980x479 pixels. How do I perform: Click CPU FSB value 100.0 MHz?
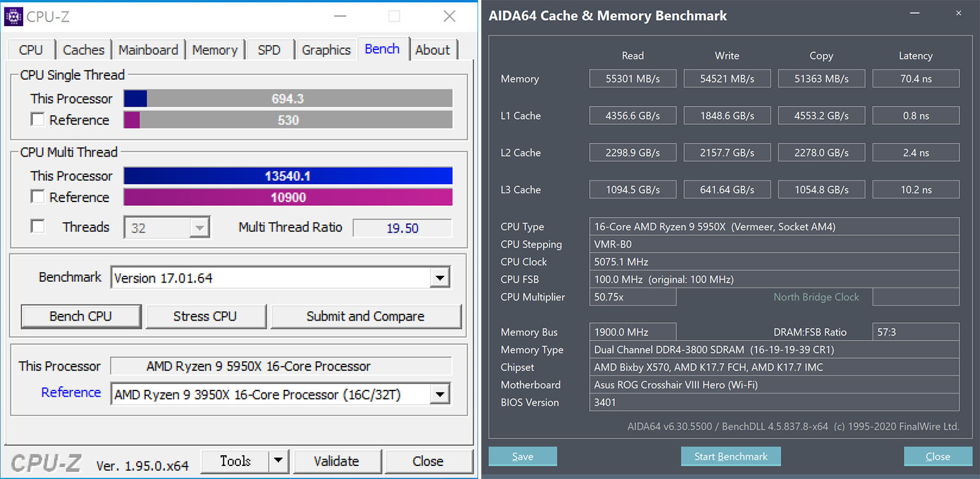click(774, 279)
